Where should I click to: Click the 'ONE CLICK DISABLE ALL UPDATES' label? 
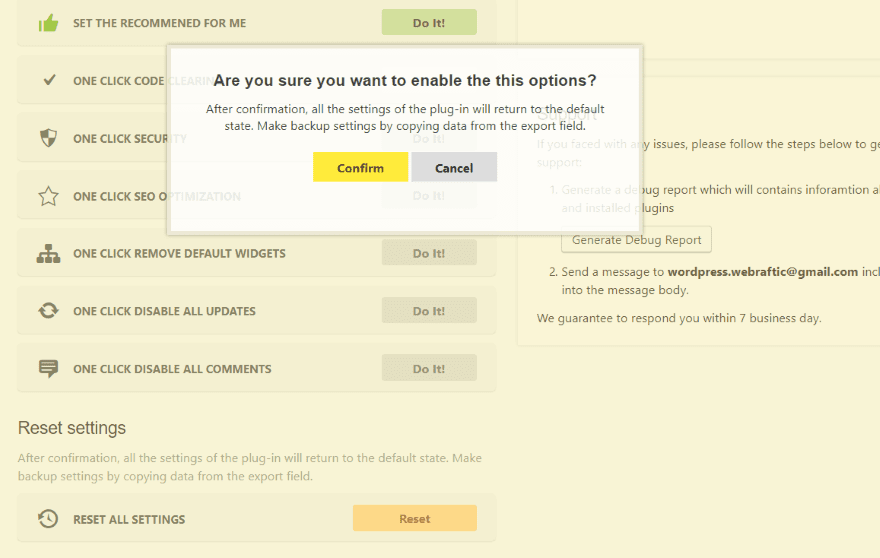164,311
